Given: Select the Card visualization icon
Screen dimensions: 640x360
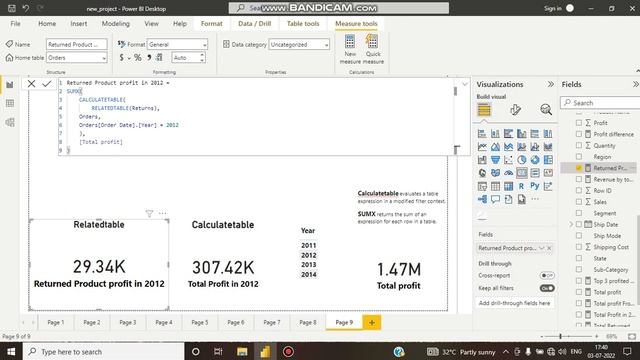Looking at the screenshot, I should point(522,173).
